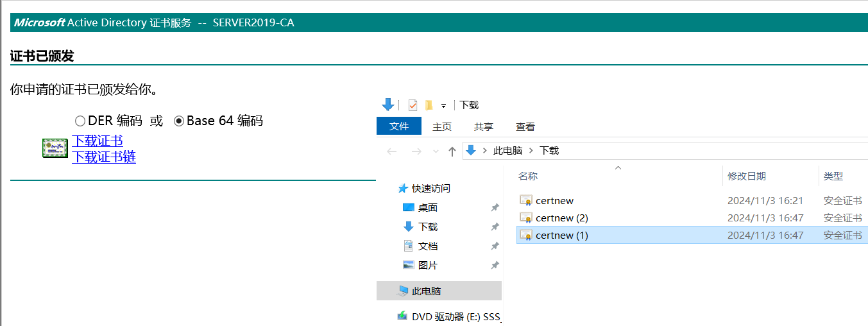Screen dimensions: 868x326
Task: Click the green certificate icon beside download links
Action: [55, 148]
